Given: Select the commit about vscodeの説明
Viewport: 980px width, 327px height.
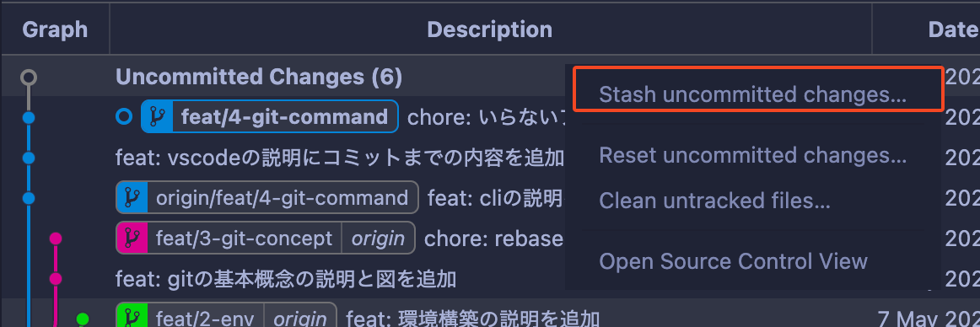Looking at the screenshot, I should click(339, 158).
